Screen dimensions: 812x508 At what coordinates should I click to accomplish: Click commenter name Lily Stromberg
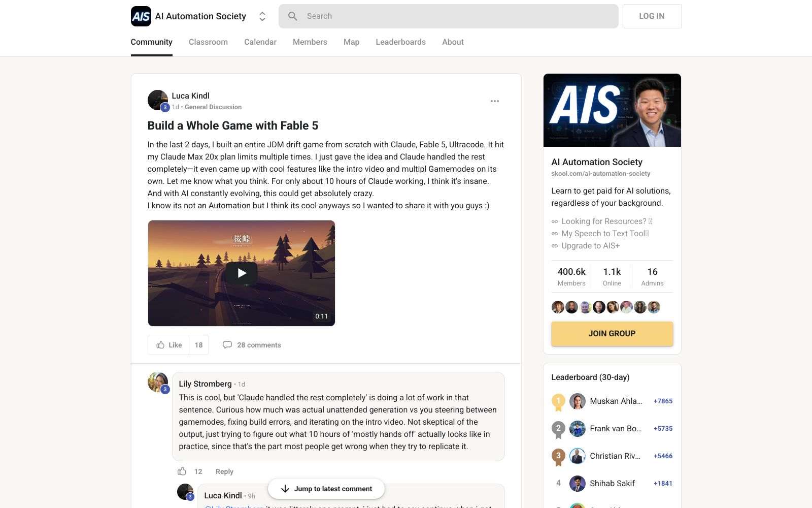[x=205, y=384]
